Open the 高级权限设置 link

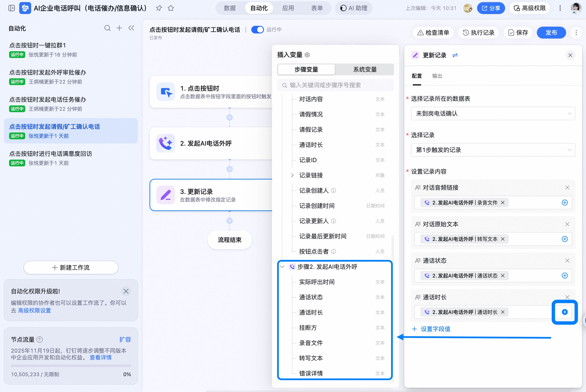(34, 311)
